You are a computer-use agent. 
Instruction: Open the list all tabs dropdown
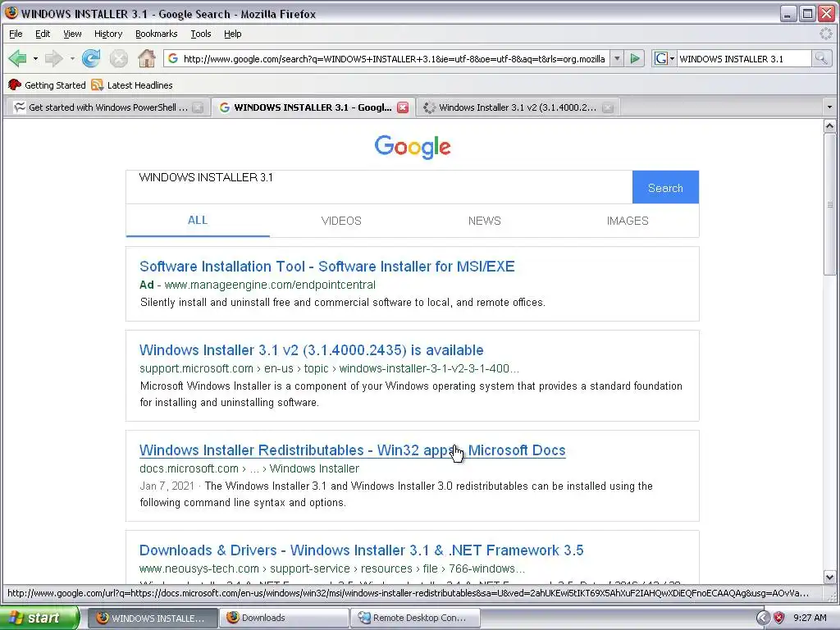point(829,107)
